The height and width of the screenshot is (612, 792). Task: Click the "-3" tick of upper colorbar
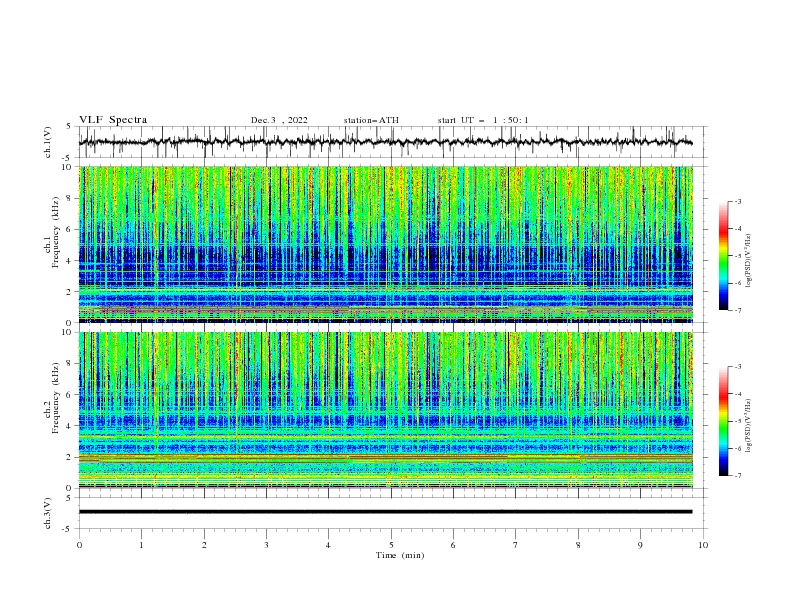tap(737, 201)
